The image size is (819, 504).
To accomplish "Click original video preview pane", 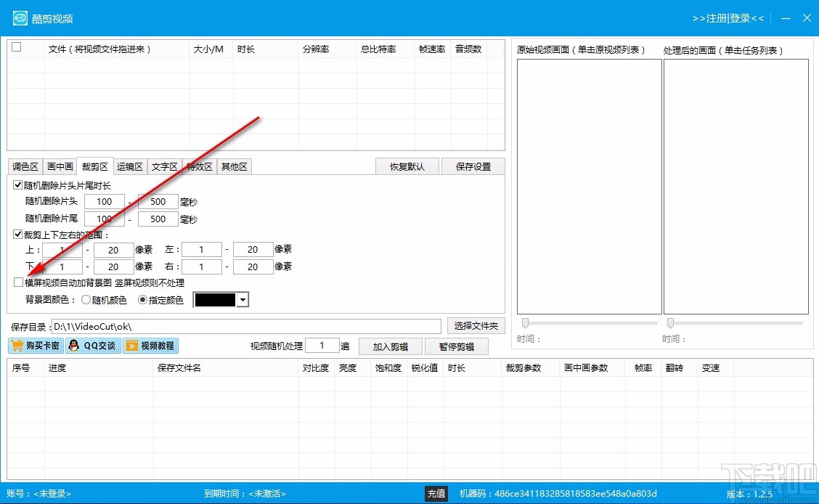I will coord(589,187).
